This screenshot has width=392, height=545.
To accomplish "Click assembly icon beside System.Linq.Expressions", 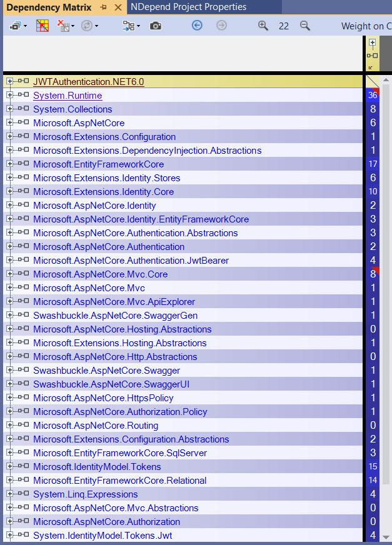I will coord(23,493).
